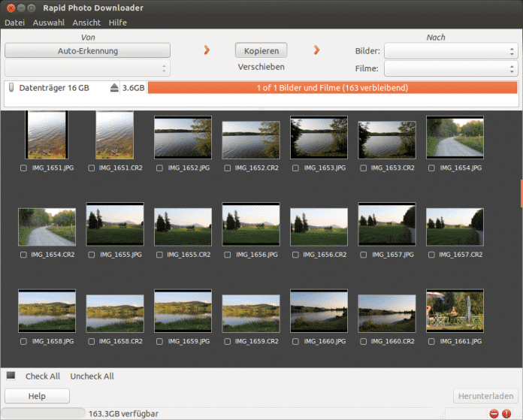This screenshot has height=420, width=523.
Task: Click the eject icon for Datenträger 16 GB
Action: coord(114,88)
